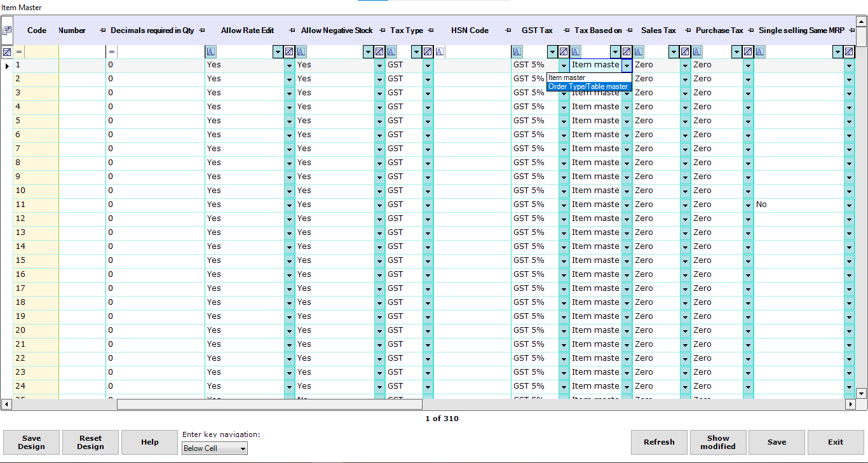Select Order Type/Table master option
This screenshot has width=868, height=463.
click(x=588, y=86)
